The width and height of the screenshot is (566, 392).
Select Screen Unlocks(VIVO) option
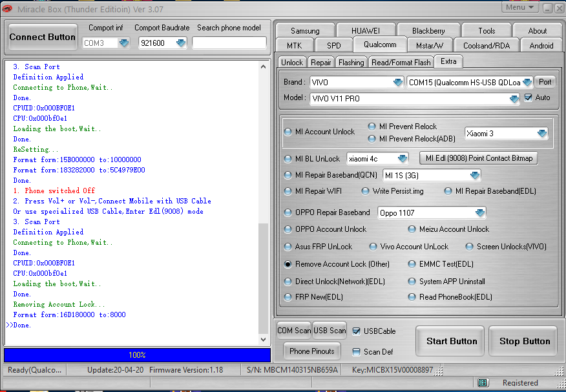[x=469, y=247]
